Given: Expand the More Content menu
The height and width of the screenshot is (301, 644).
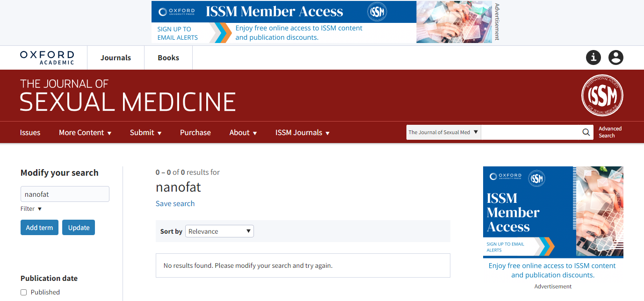Looking at the screenshot, I should pyautogui.click(x=85, y=133).
